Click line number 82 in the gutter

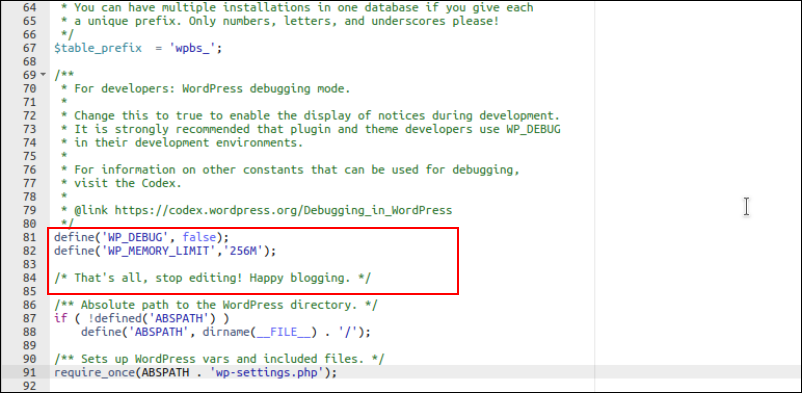tap(30, 251)
